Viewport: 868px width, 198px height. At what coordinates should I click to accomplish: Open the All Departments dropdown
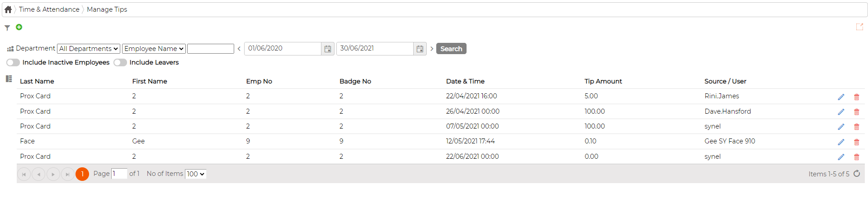point(89,49)
